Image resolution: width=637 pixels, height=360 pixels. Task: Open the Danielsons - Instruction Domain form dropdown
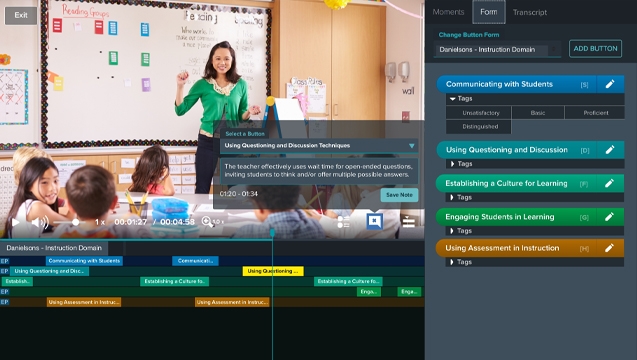tap(497, 50)
